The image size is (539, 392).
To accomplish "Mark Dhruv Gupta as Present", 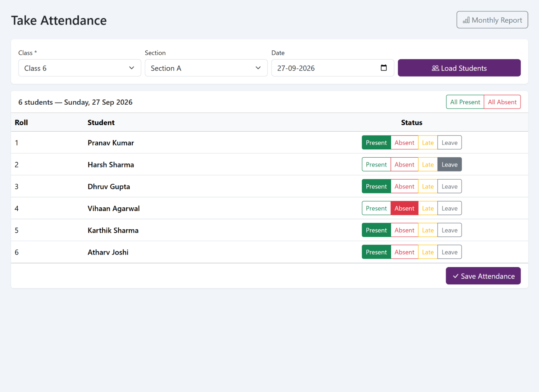I will click(x=376, y=186).
